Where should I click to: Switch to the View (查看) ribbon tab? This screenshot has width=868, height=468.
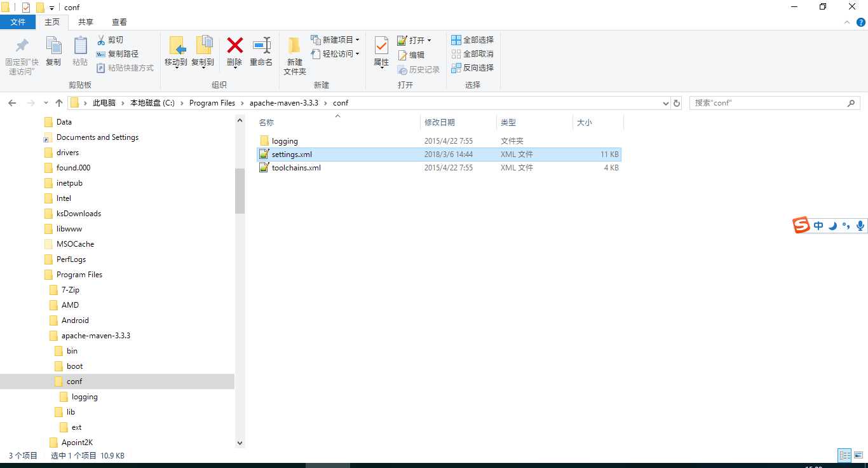point(119,22)
